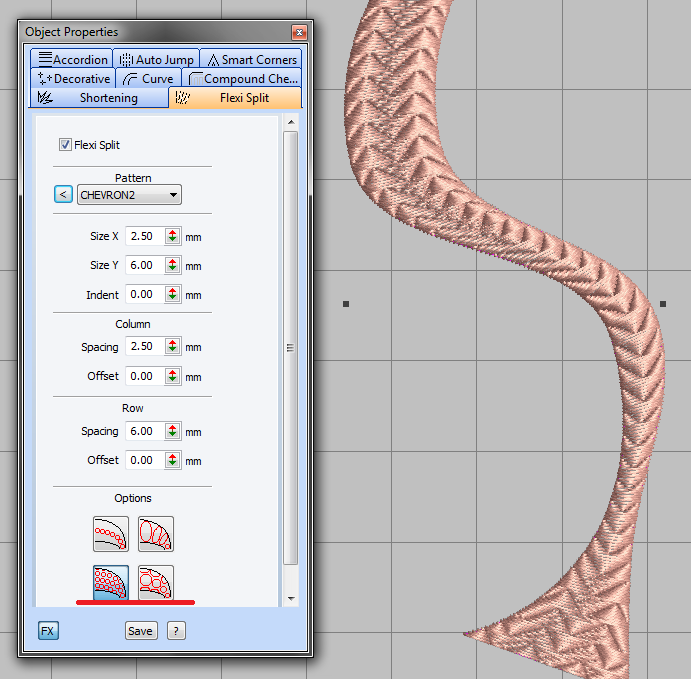The width and height of the screenshot is (691, 679).
Task: Click the first Flexi Split option icon
Action: click(x=111, y=534)
